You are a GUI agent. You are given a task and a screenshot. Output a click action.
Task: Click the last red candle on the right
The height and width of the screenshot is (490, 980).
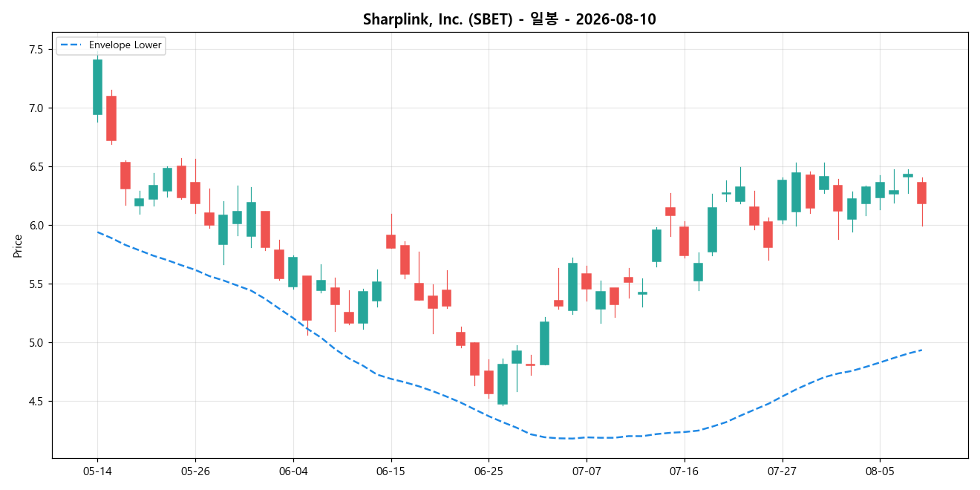click(x=921, y=193)
